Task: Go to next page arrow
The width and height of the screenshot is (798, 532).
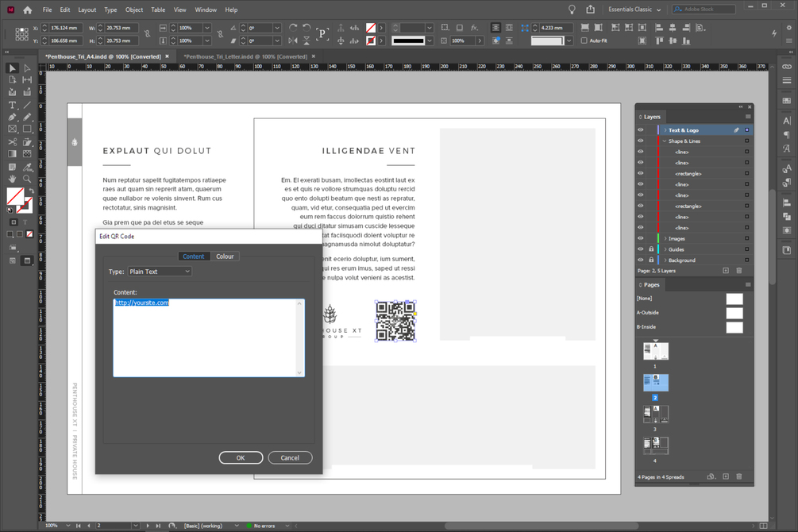Action: 148,526
